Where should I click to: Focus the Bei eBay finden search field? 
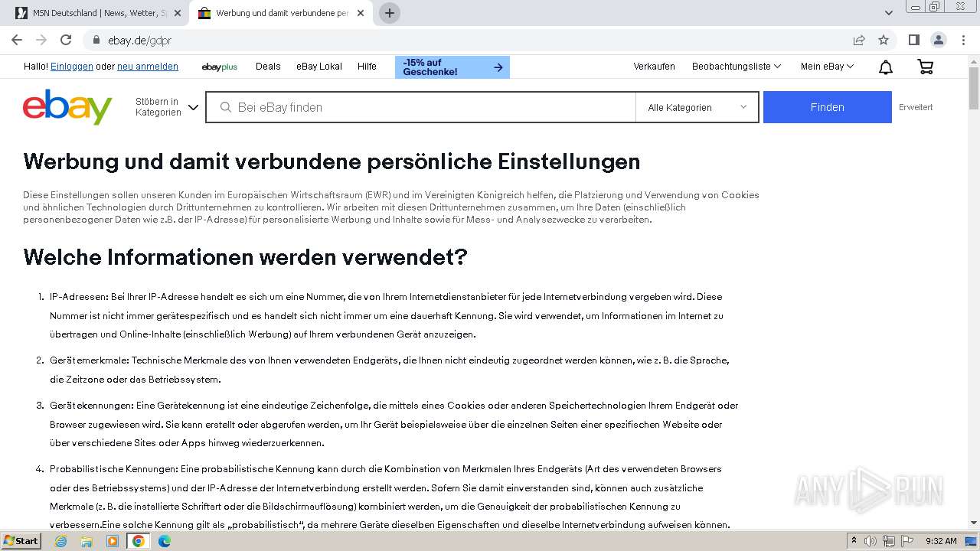click(x=422, y=107)
